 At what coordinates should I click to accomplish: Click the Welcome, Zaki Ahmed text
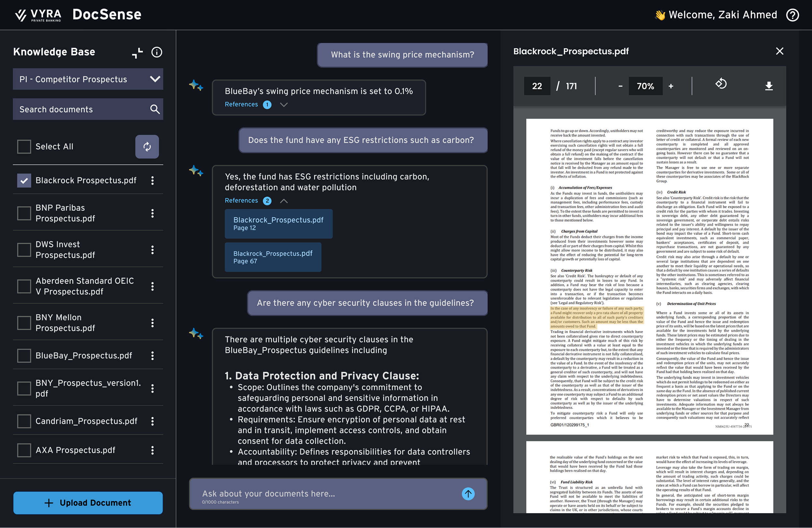(x=723, y=15)
